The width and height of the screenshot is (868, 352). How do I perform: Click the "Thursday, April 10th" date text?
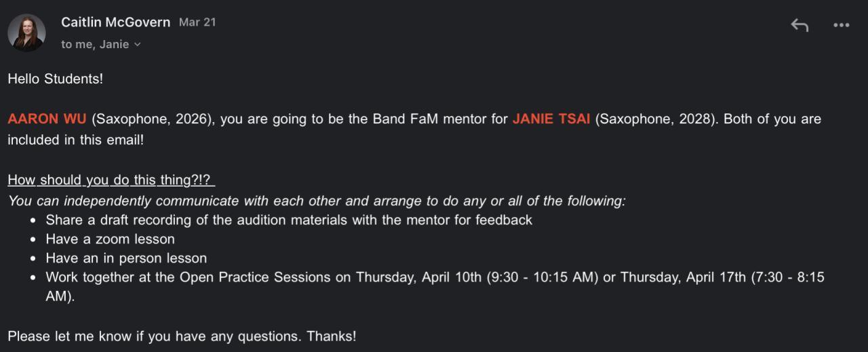418,277
